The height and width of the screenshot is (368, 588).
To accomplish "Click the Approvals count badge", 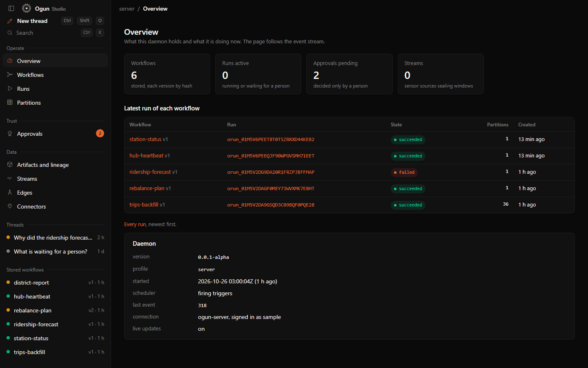I will (x=100, y=133).
